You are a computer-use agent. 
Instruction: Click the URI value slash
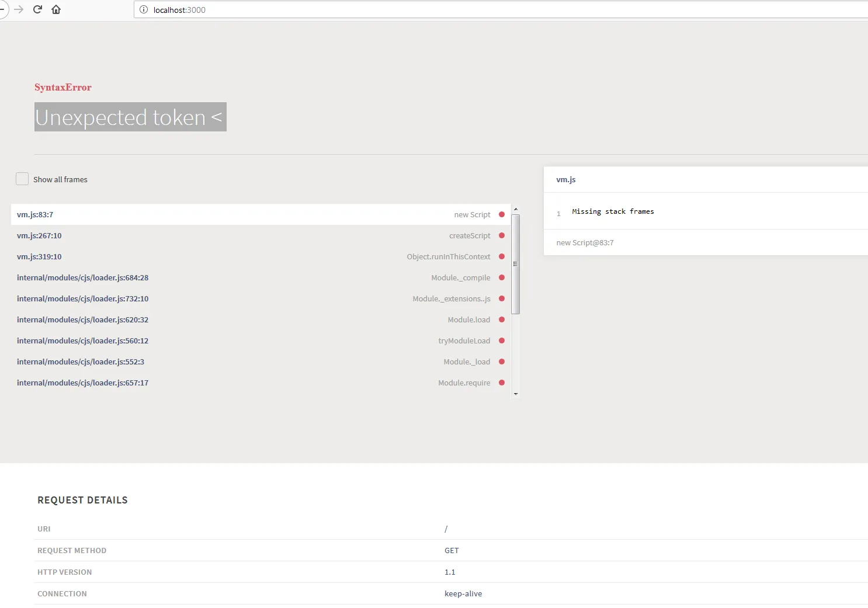(446, 529)
